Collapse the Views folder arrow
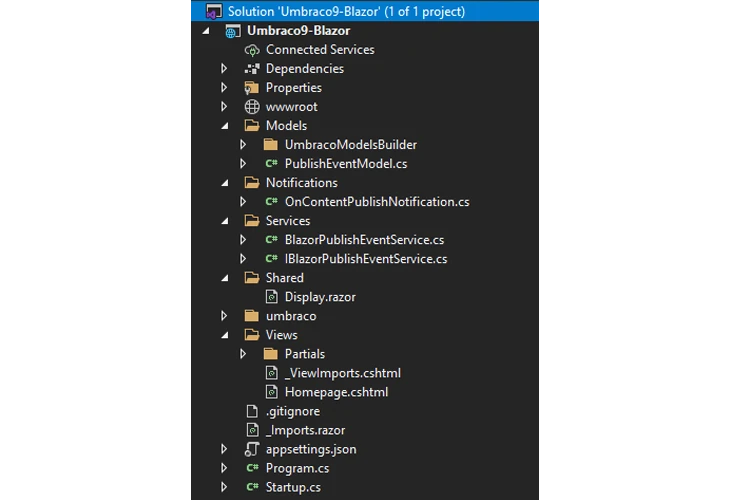 [x=225, y=335]
